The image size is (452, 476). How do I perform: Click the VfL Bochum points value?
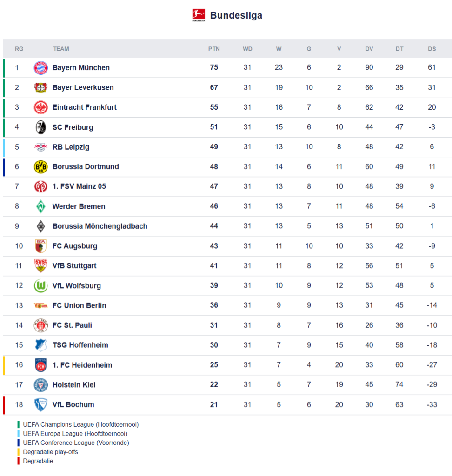pos(214,404)
